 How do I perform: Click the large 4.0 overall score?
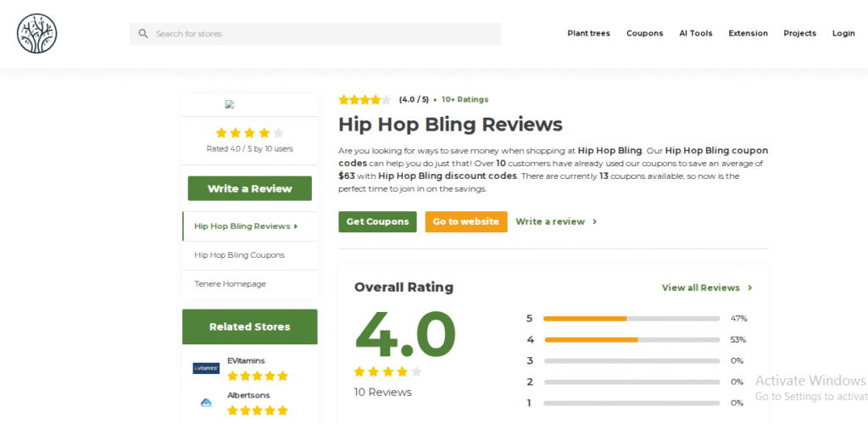405,336
